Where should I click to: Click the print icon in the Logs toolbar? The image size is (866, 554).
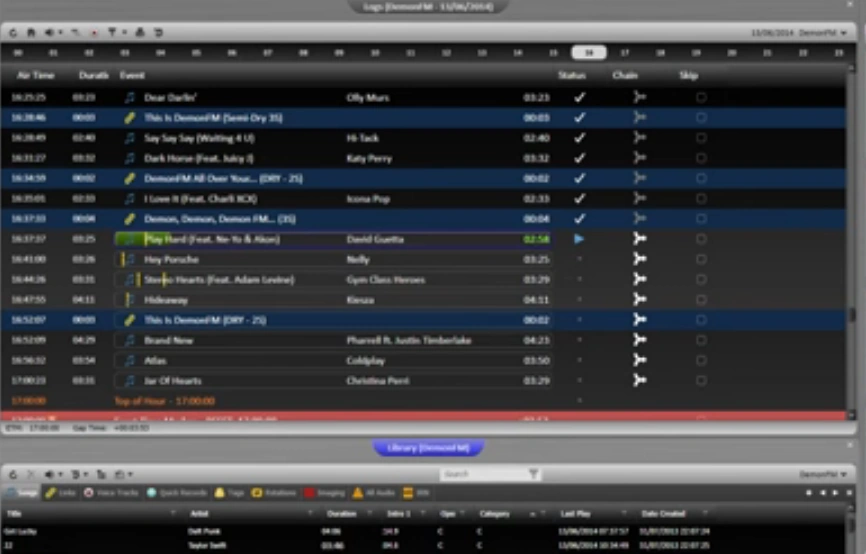[x=140, y=33]
